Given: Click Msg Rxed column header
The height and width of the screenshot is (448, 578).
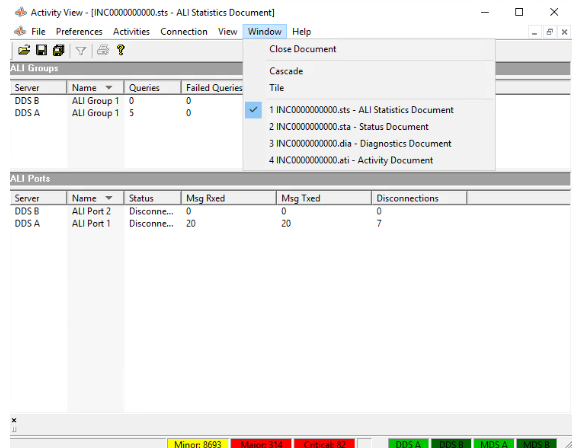Looking at the screenshot, I should 229,198.
